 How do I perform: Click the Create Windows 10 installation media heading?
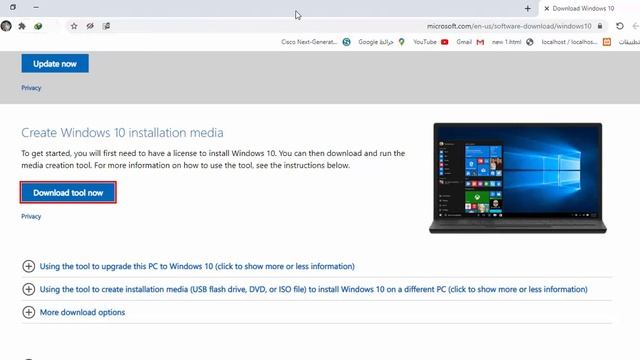(122, 133)
